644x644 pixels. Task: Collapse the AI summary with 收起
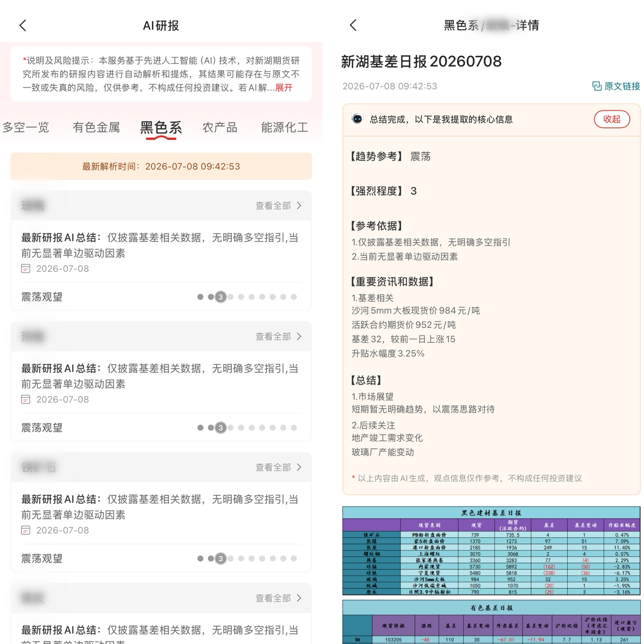pyautogui.click(x=612, y=119)
